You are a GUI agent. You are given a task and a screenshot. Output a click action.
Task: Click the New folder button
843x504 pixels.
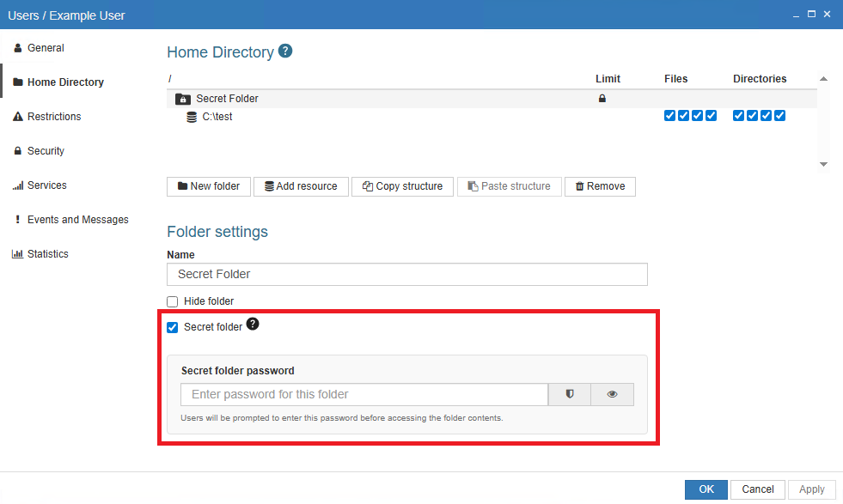click(x=209, y=186)
